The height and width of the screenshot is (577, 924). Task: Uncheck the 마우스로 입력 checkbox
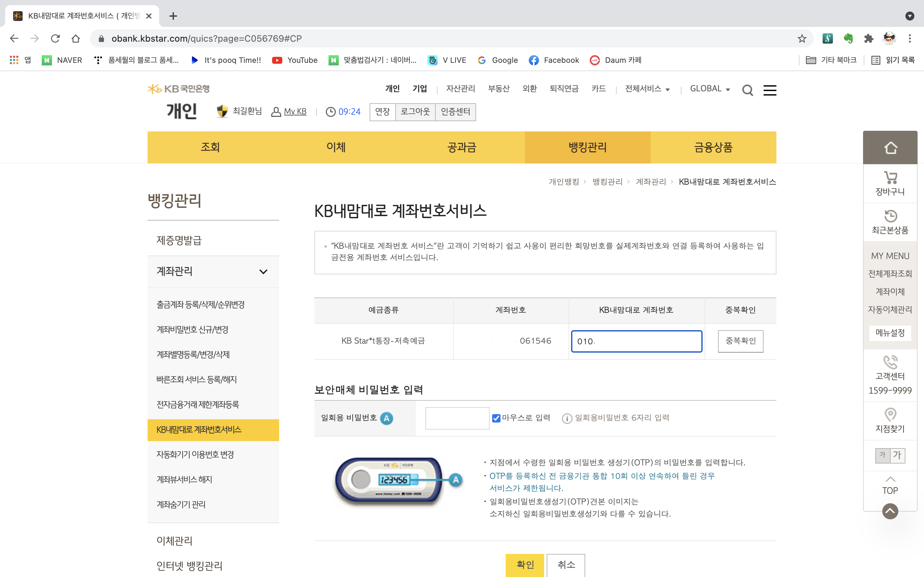(x=496, y=418)
